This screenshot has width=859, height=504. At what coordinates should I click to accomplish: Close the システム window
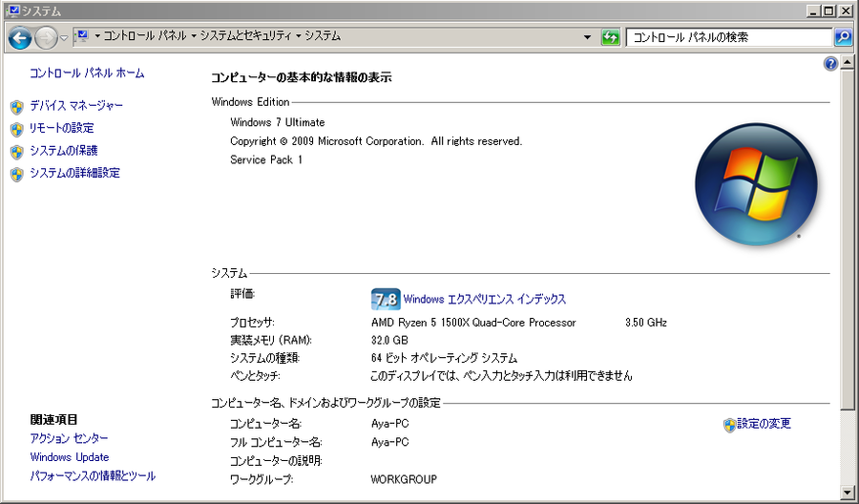(845, 10)
